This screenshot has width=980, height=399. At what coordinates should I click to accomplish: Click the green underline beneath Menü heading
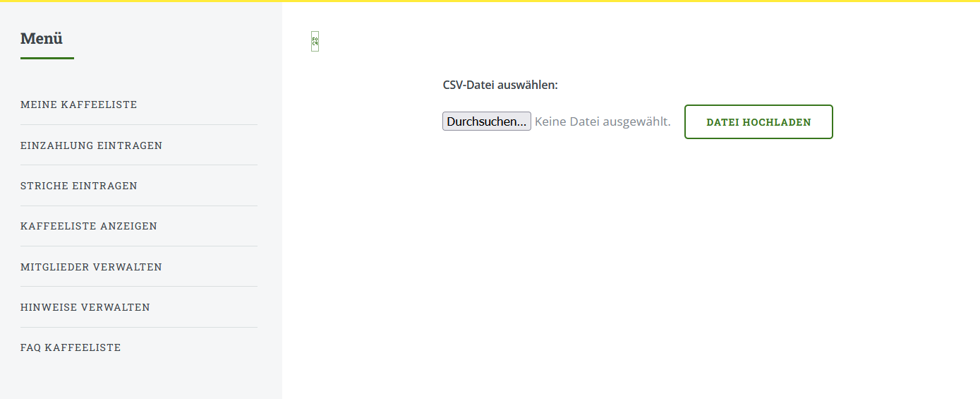coord(47,58)
